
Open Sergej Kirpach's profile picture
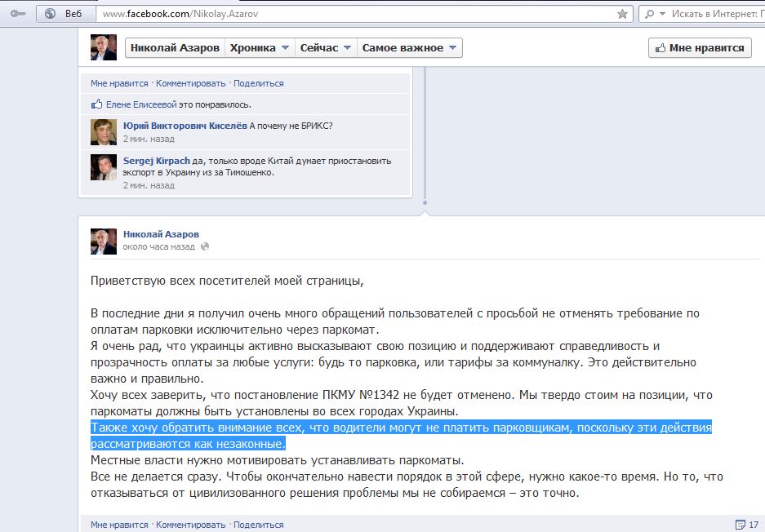click(x=104, y=167)
